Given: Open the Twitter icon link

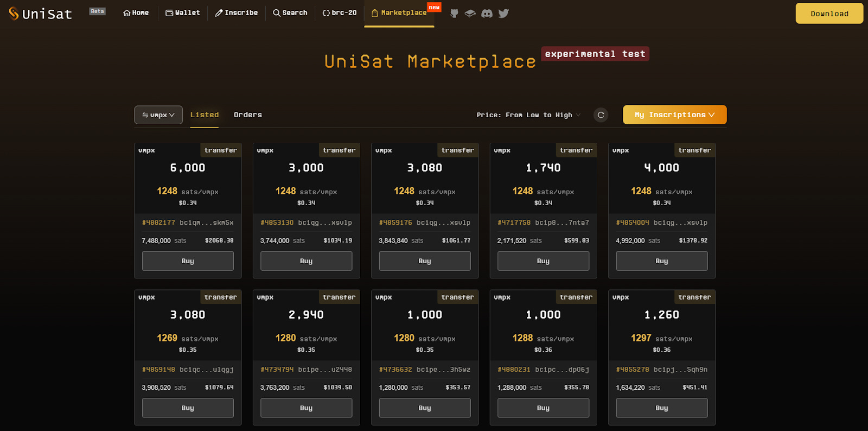Looking at the screenshot, I should click(x=503, y=14).
